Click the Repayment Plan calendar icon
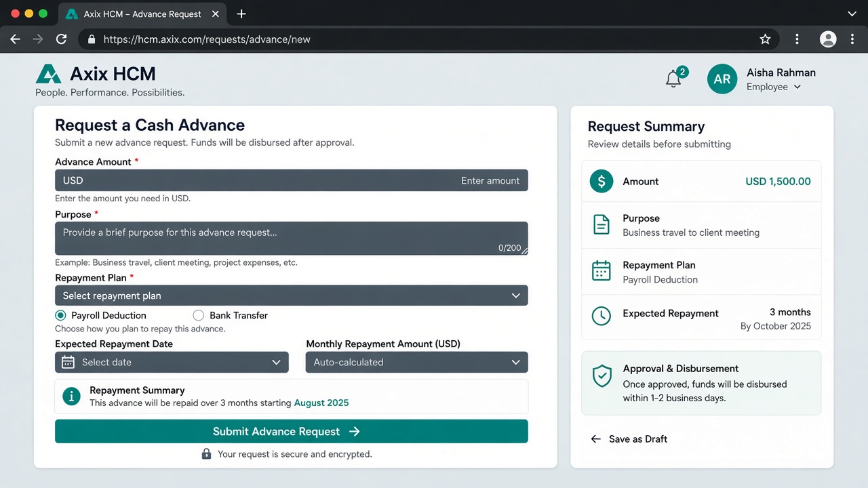The height and width of the screenshot is (488, 868). [x=601, y=271]
